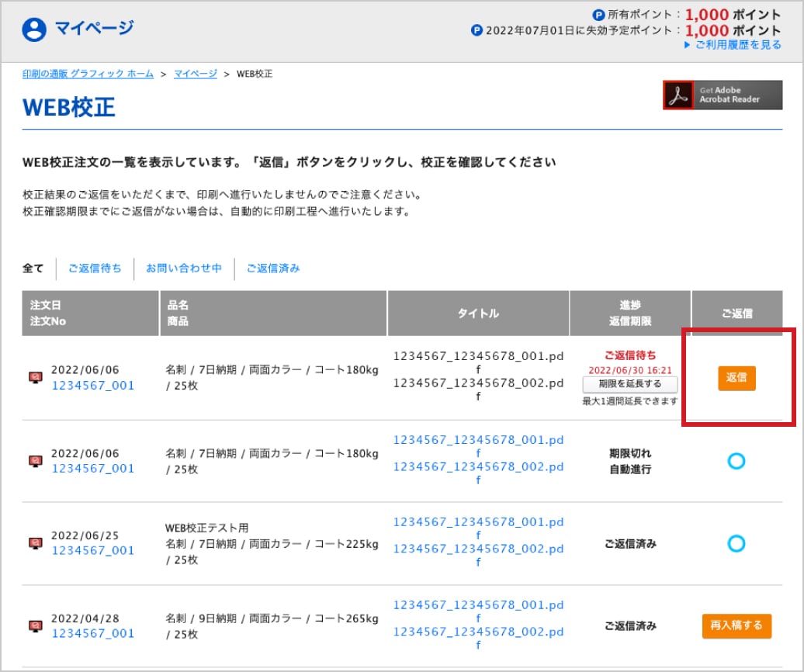Open ご利用履歴を見る usage history link
The width and height of the screenshot is (804, 672).
pyautogui.click(x=737, y=45)
